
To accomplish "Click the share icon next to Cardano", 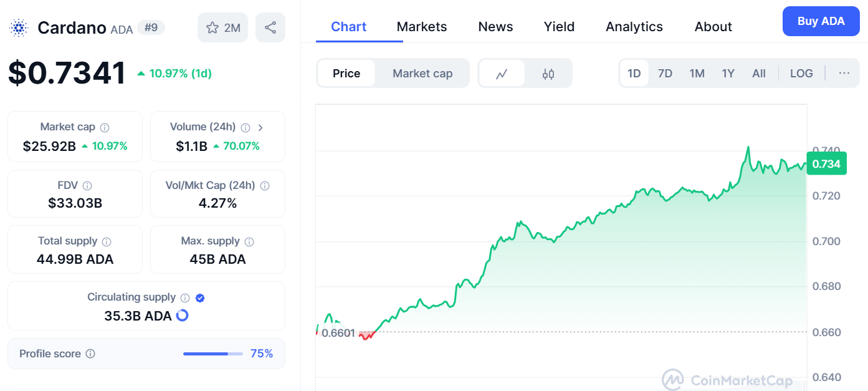I will (x=270, y=27).
